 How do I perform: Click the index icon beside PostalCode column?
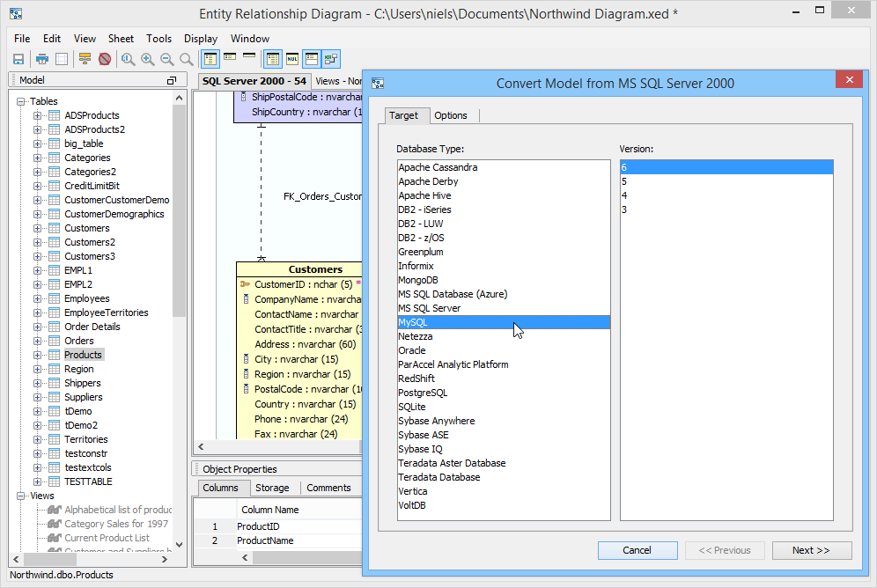246,389
